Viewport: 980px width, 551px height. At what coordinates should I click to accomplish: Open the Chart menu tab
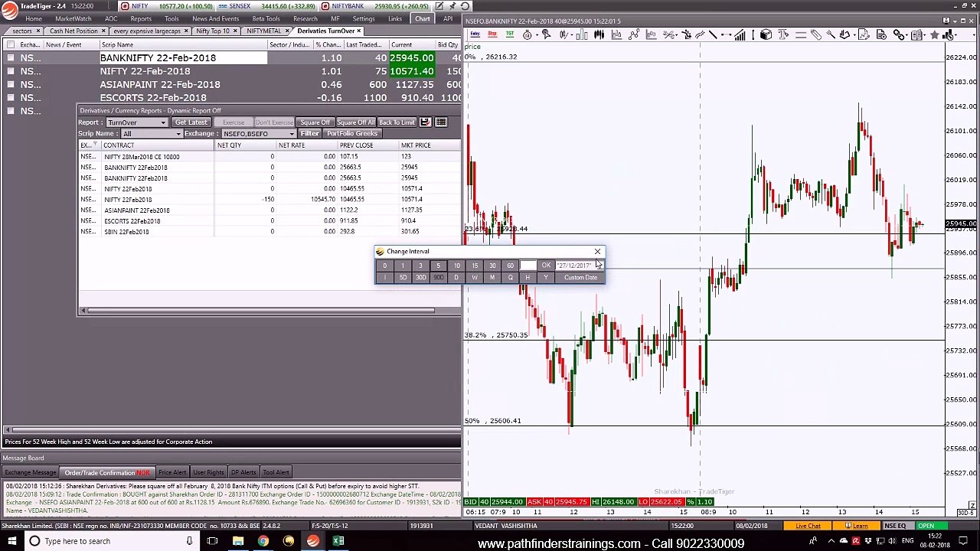pyautogui.click(x=423, y=19)
